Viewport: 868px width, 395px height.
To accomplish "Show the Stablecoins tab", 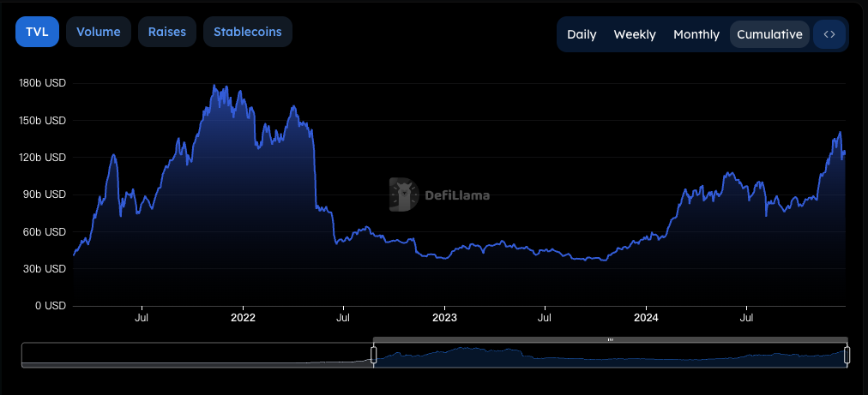I will [247, 32].
